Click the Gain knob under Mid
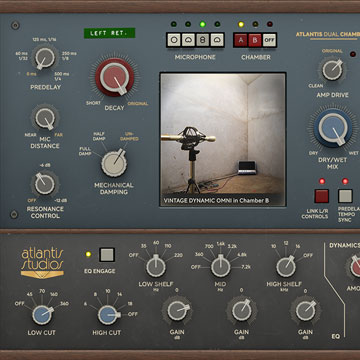The image size is (360, 360). pos(242,311)
